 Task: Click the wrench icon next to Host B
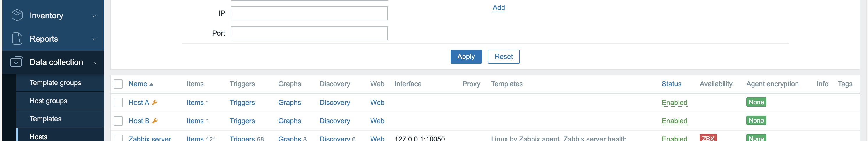point(155,120)
